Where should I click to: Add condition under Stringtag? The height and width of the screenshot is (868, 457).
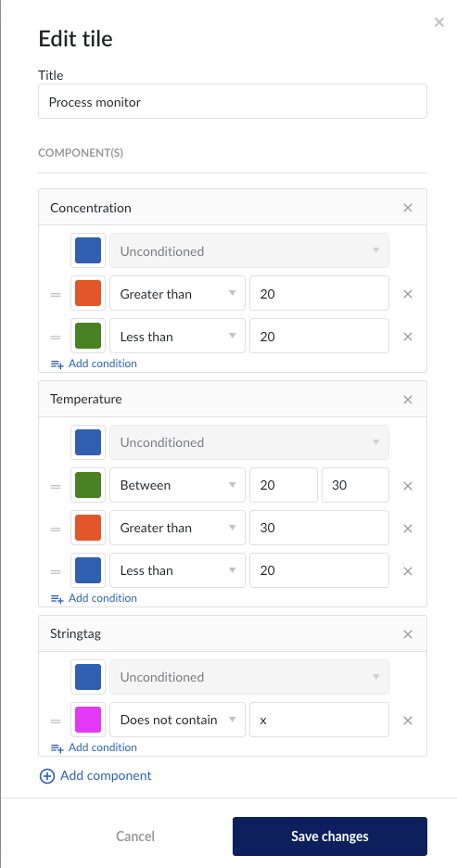click(94, 747)
